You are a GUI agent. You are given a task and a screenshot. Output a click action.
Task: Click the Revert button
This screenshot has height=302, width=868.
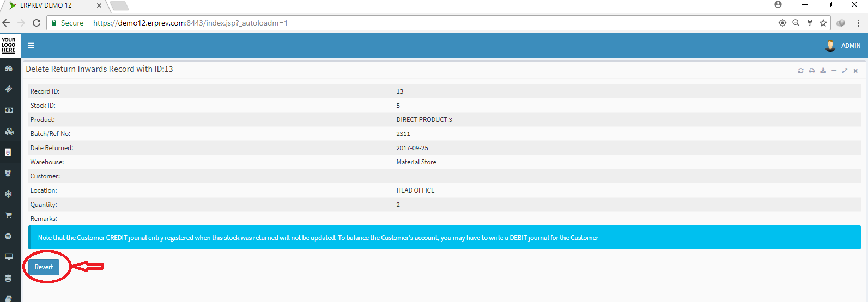(x=44, y=267)
